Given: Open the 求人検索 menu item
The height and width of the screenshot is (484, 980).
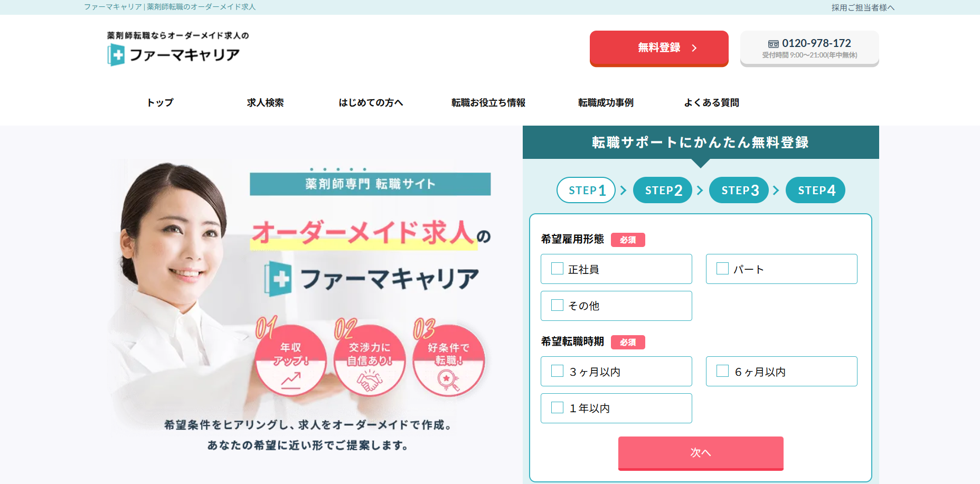Looking at the screenshot, I should (x=265, y=102).
